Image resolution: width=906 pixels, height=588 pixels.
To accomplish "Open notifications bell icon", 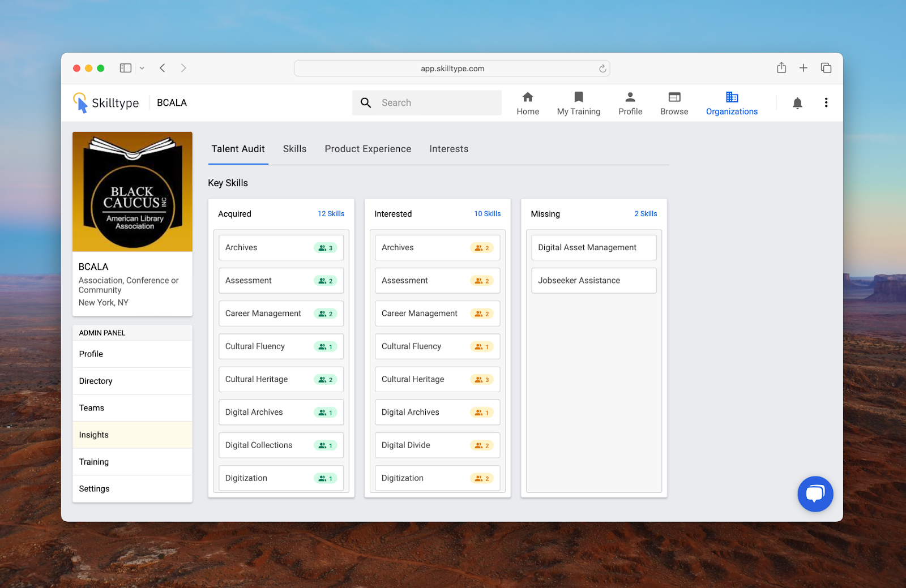I will 797,103.
